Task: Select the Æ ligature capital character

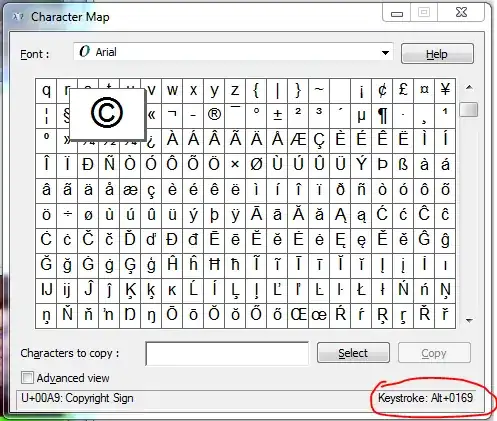Action: (298, 140)
